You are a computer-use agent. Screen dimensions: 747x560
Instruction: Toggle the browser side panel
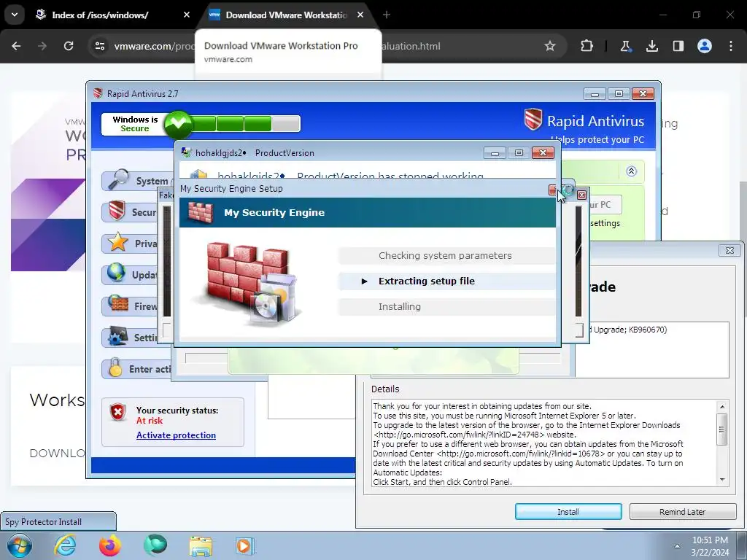[678, 46]
